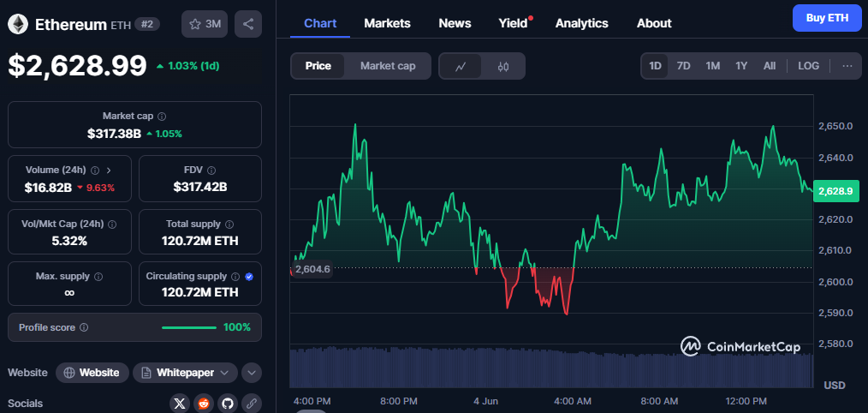Image resolution: width=868 pixels, height=413 pixels.
Task: Show Vol/Mkt Cap info icon
Action: 112,224
